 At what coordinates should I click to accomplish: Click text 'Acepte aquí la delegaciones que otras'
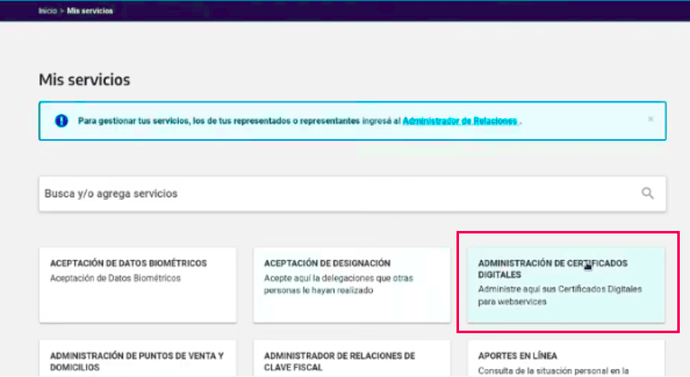click(338, 278)
